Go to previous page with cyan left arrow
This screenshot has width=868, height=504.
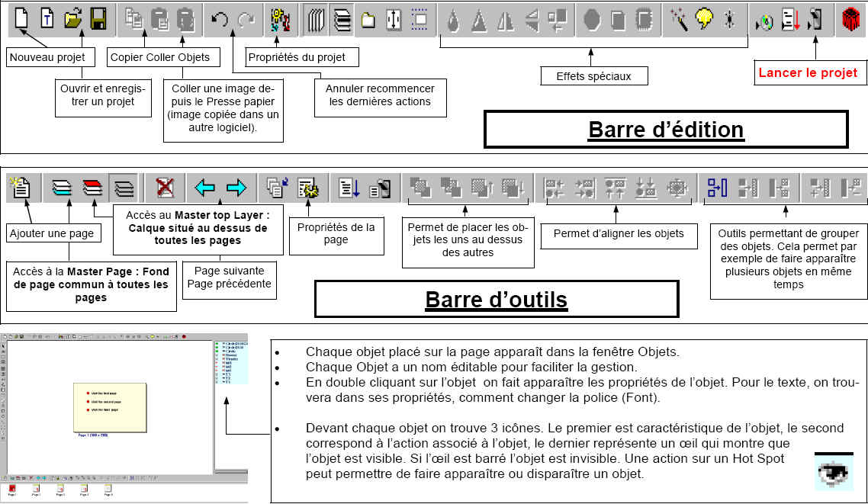pyautogui.click(x=205, y=188)
